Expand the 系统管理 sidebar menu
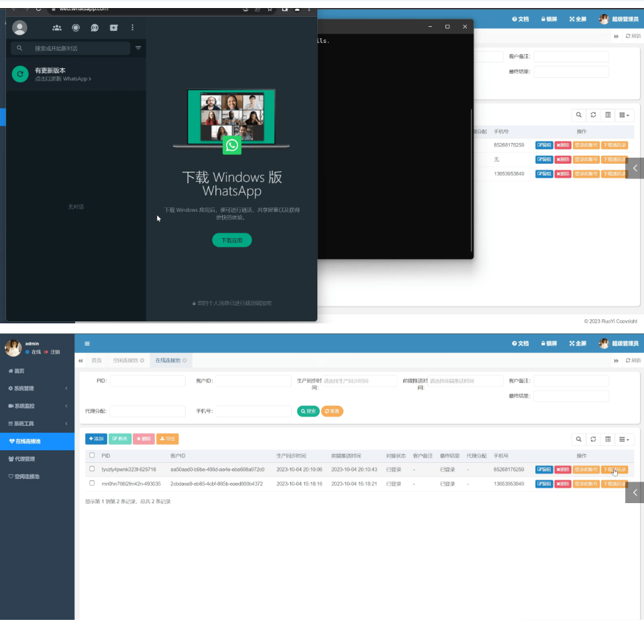 [x=37, y=388]
